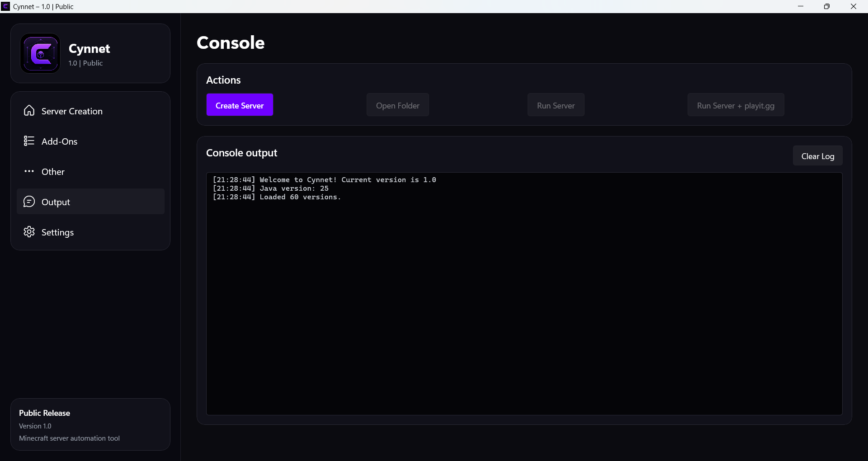Select the 'Java version: 25' log line
The width and height of the screenshot is (868, 461).
[270, 188]
